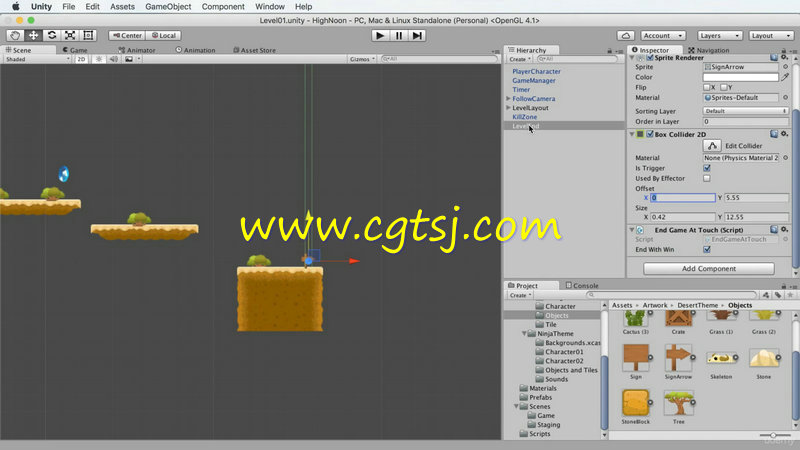The image size is (800, 450).
Task: Select KillZone in Hierarchy
Action: tap(524, 117)
